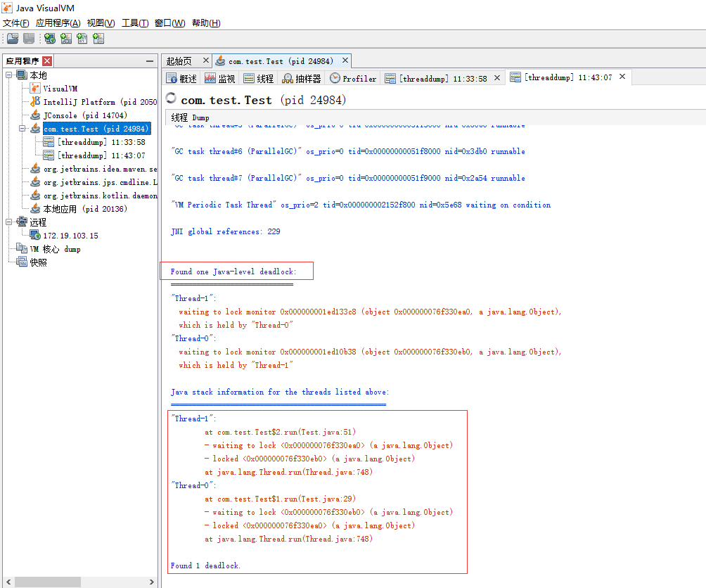Click the IntelliJ Platform icon in tree
This screenshot has width=706, height=588.
(x=35, y=102)
